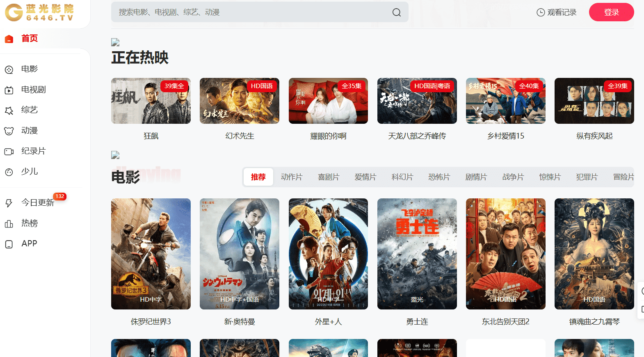Click the TV icon beside 电视剧
Viewport: 644px width, 357px height.
tap(9, 90)
